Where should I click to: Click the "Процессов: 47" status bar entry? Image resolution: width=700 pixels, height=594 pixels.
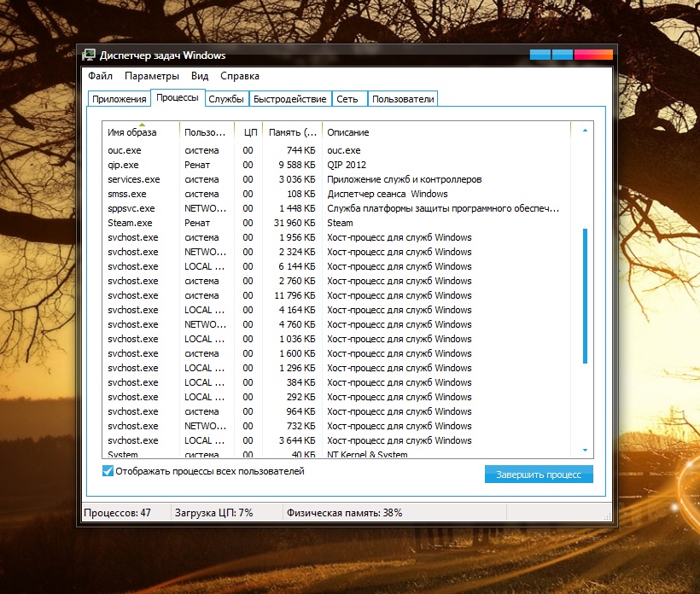coord(118,513)
